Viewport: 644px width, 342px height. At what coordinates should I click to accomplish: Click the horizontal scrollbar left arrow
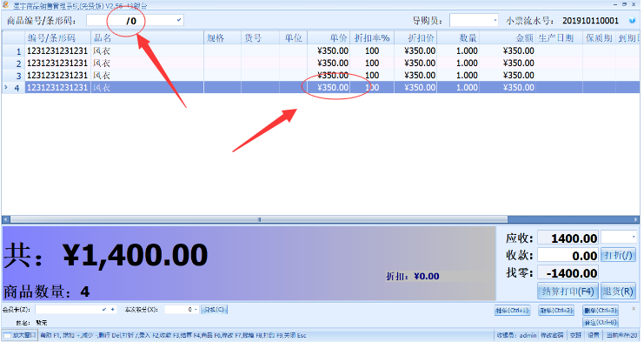click(x=6, y=219)
